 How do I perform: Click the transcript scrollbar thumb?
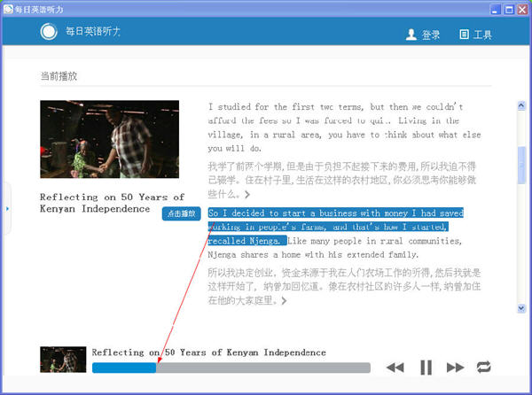click(x=521, y=166)
